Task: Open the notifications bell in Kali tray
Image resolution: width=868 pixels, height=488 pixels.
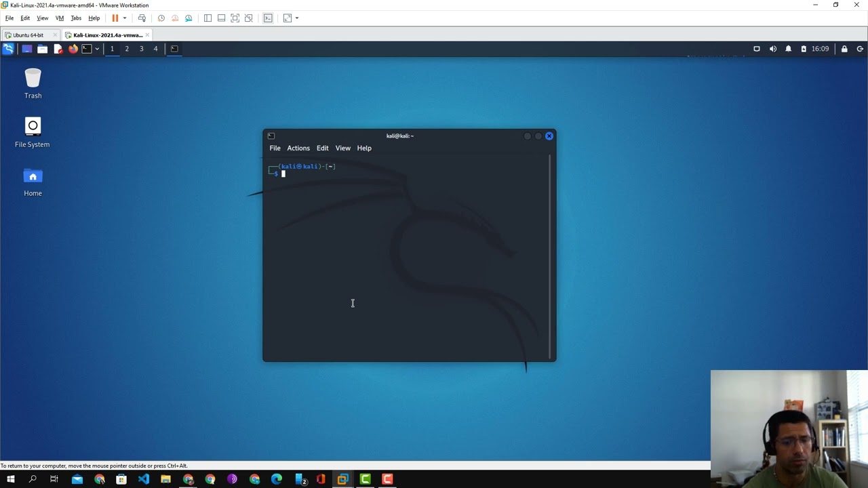Action: pyautogui.click(x=788, y=49)
